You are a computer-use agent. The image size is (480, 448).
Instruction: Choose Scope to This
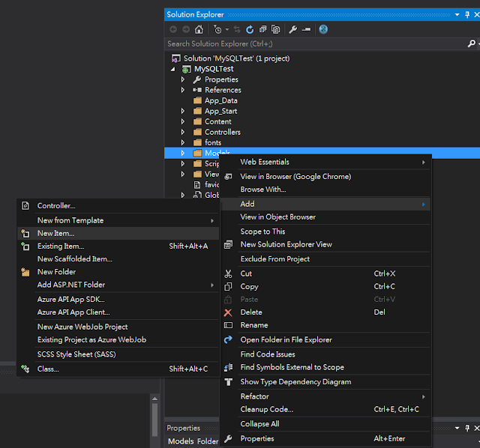[x=325, y=231]
